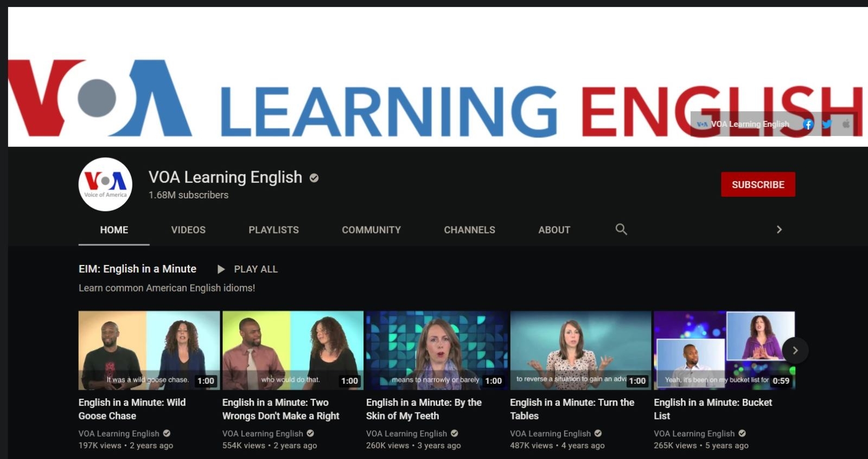Click channel name under Wild Goose Chase video

click(119, 434)
